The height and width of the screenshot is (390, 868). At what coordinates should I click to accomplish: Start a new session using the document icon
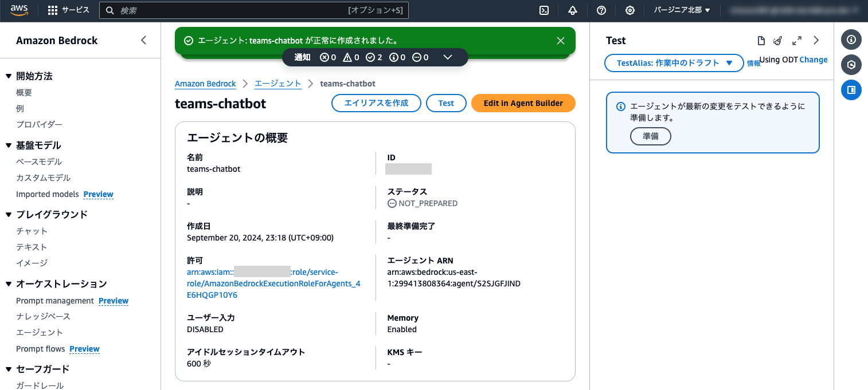click(761, 40)
